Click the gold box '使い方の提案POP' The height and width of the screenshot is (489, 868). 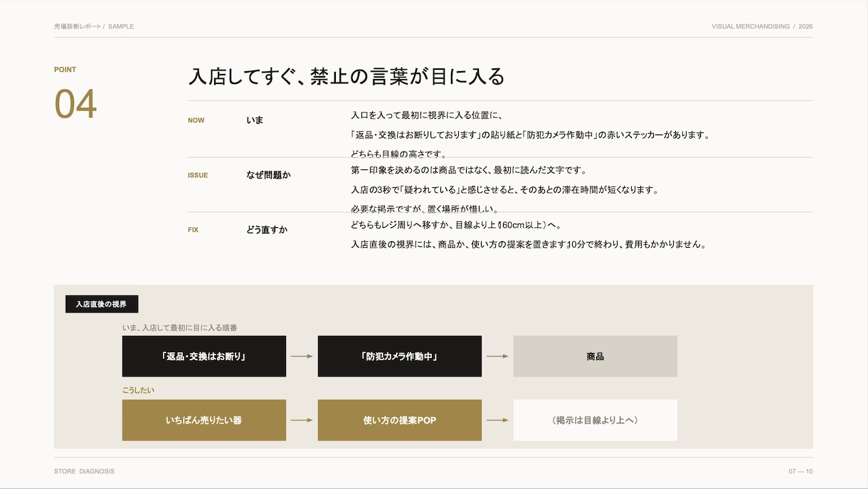pyautogui.click(x=400, y=420)
